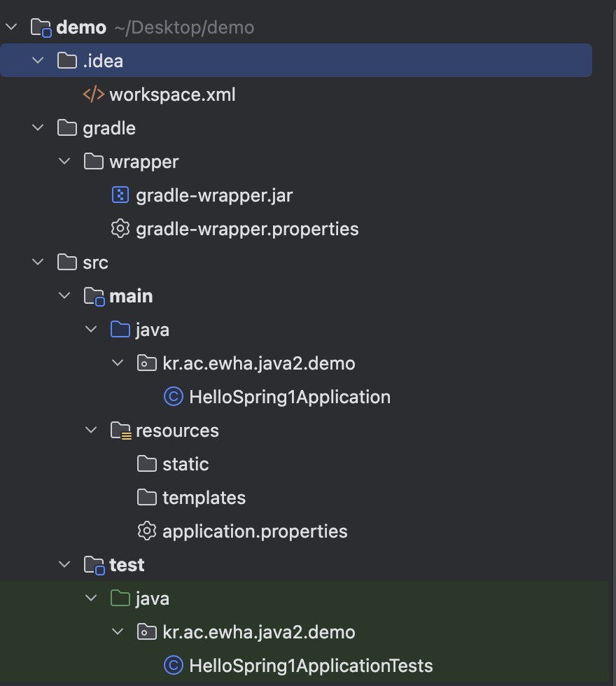Viewport: 616px width, 686px height.
Task: Click the gradle-wrapper.jar archive icon
Action: [120, 195]
